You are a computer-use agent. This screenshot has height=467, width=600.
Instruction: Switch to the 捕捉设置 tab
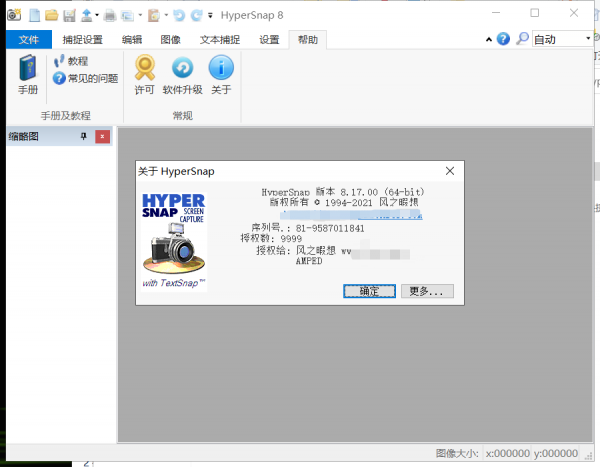tap(83, 39)
